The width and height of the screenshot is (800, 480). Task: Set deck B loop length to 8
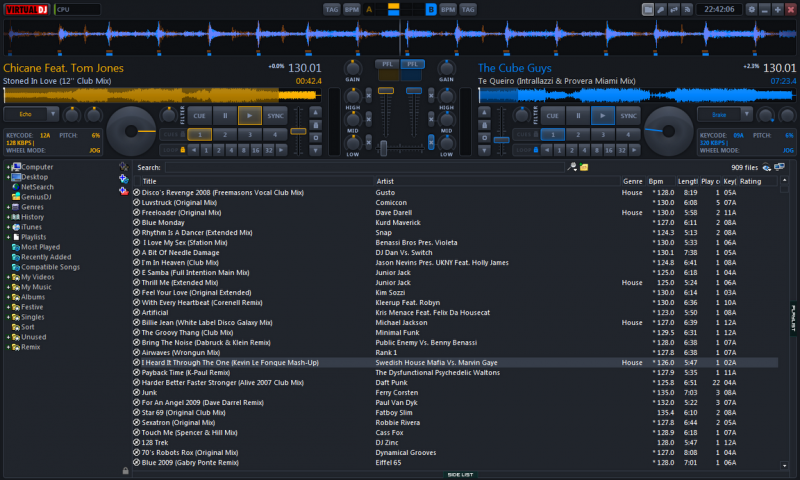pyautogui.click(x=596, y=150)
